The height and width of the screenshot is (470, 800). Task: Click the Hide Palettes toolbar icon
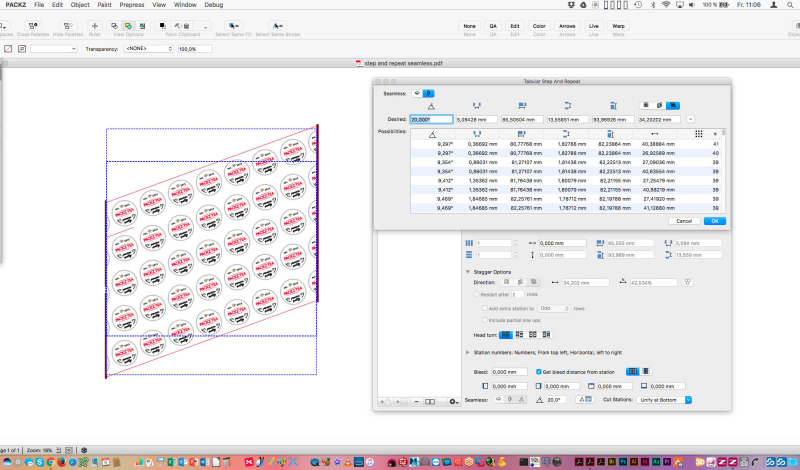67,26
